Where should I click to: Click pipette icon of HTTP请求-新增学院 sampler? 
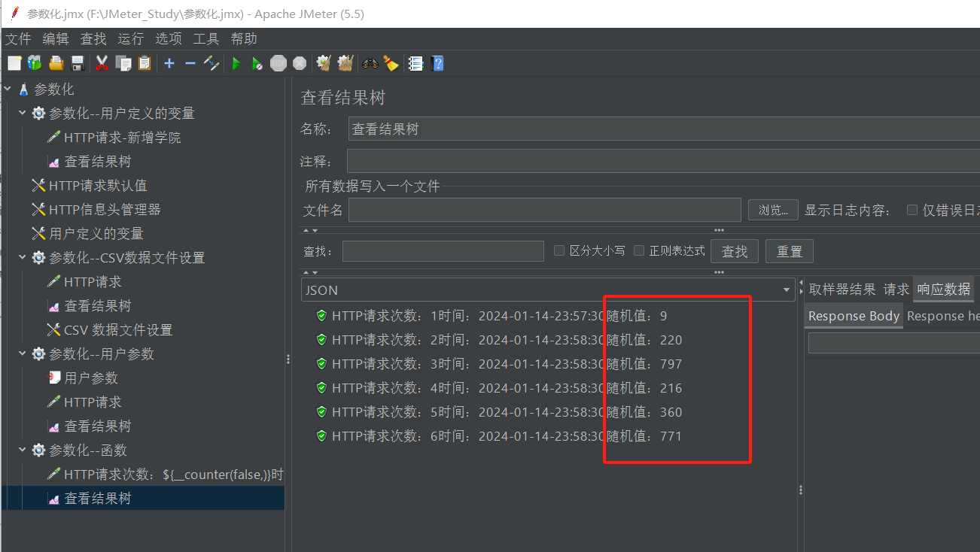click(x=53, y=138)
